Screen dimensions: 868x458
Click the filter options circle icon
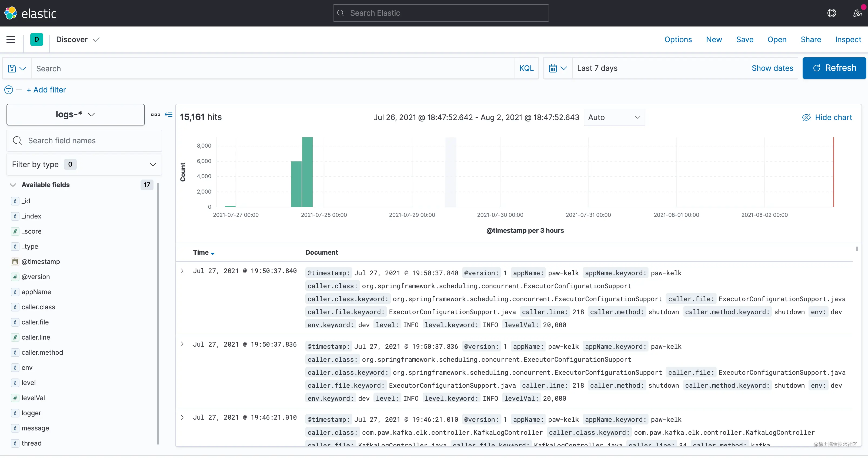pyautogui.click(x=9, y=90)
